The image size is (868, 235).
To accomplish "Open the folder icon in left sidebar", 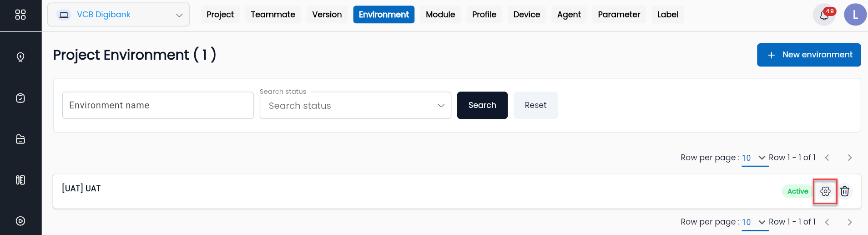I will coord(20,139).
